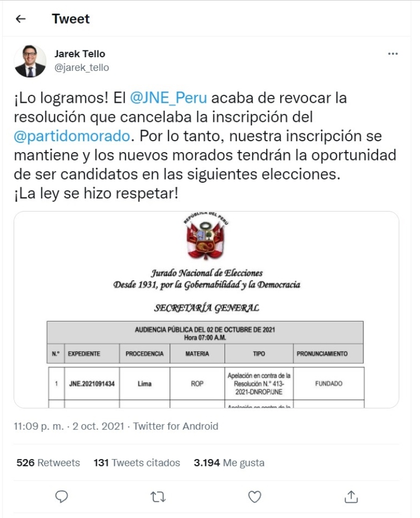Click the Twitter for Android source link

[175, 426]
